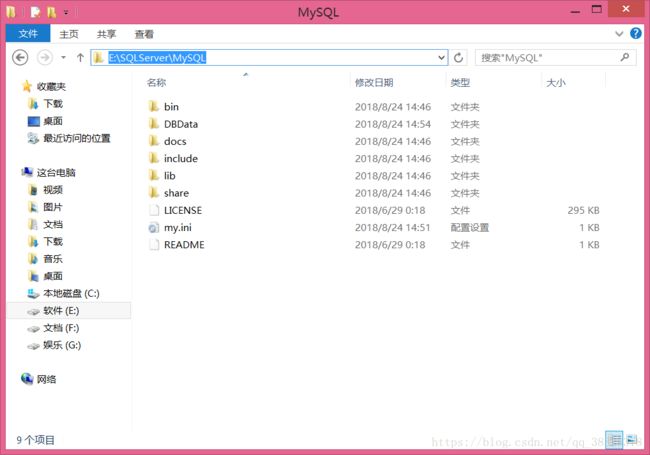Click the DBData date 2018/8/24 14:54
650x455 pixels.
pyautogui.click(x=393, y=124)
